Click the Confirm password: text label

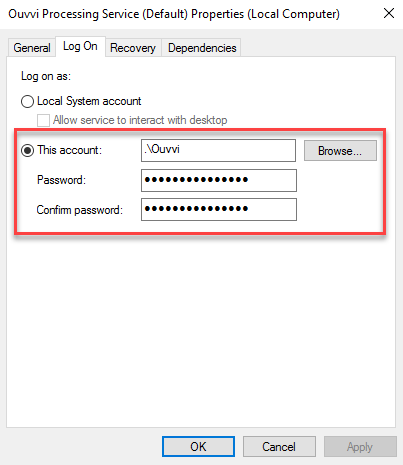pos(80,210)
